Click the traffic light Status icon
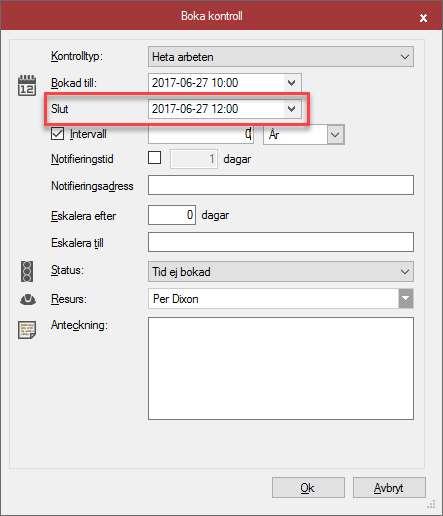 [27, 271]
